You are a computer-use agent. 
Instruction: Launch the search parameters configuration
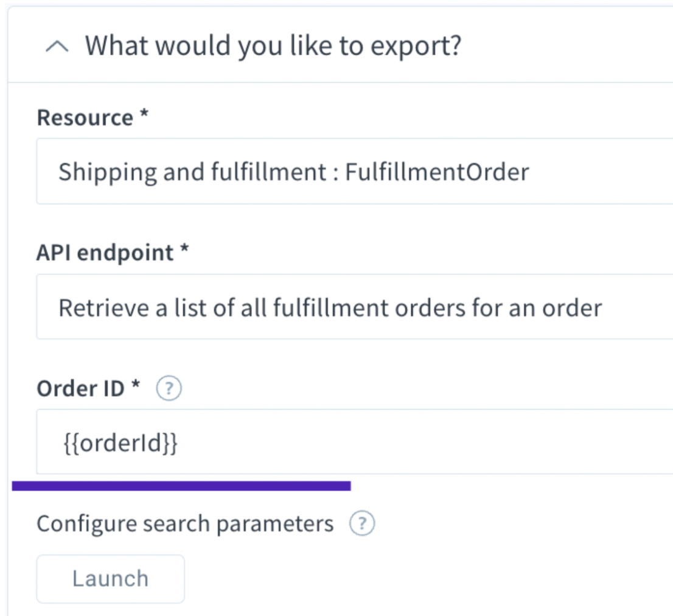click(111, 579)
